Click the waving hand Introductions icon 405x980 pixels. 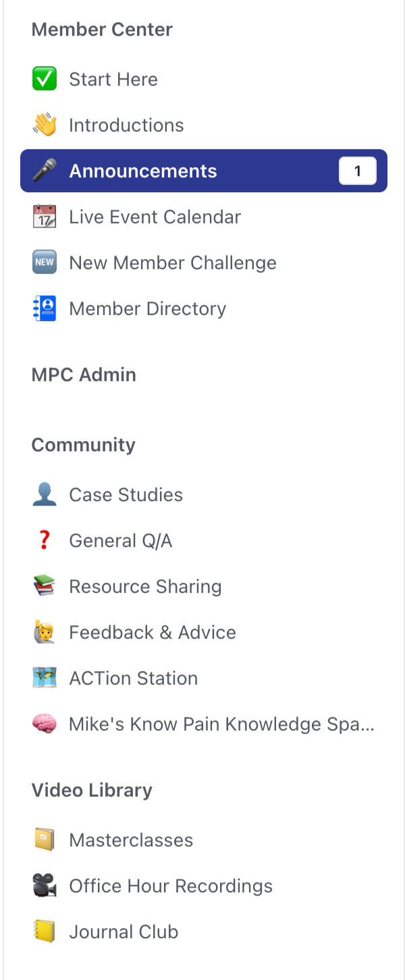(x=45, y=125)
